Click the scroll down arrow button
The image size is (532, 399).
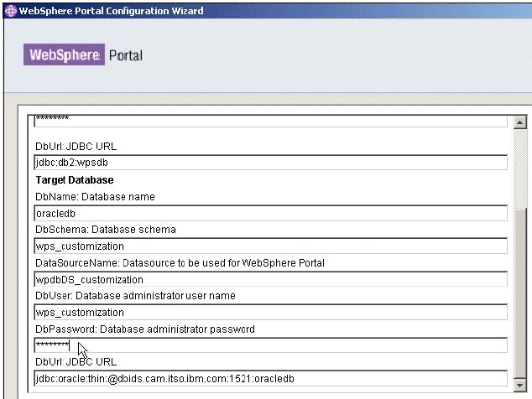[x=519, y=385]
